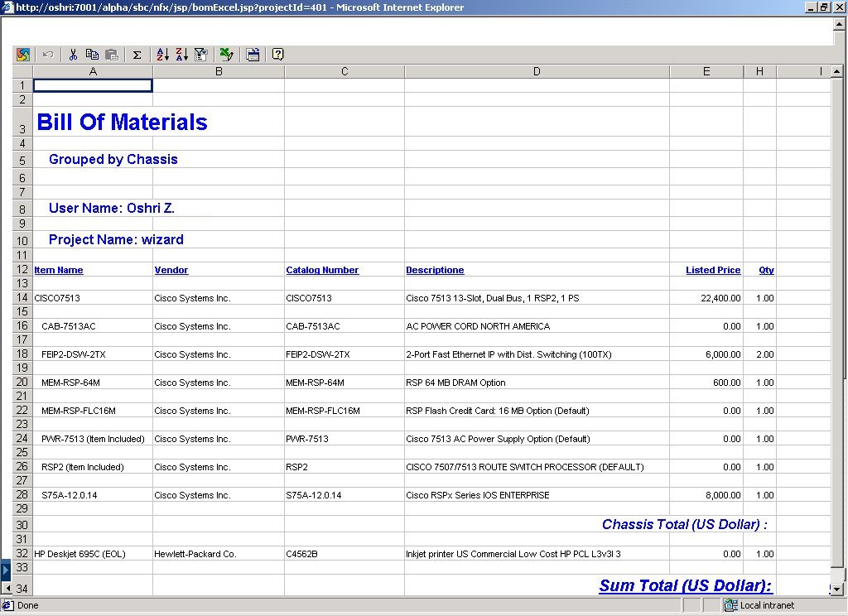Viewport: 848px width, 616px height.
Task: Insert AutoSum with the sigma icon
Action: pyautogui.click(x=137, y=55)
